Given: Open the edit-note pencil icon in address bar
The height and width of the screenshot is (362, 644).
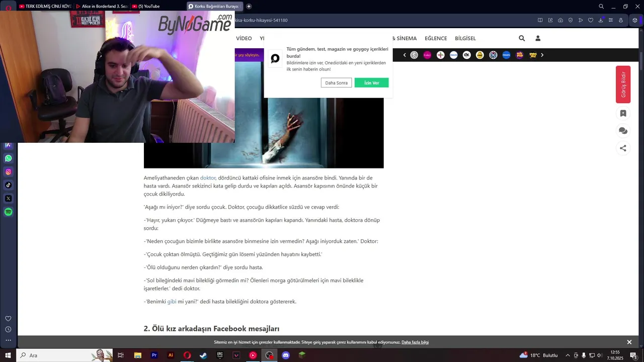Looking at the screenshot, I should pyautogui.click(x=550, y=20).
